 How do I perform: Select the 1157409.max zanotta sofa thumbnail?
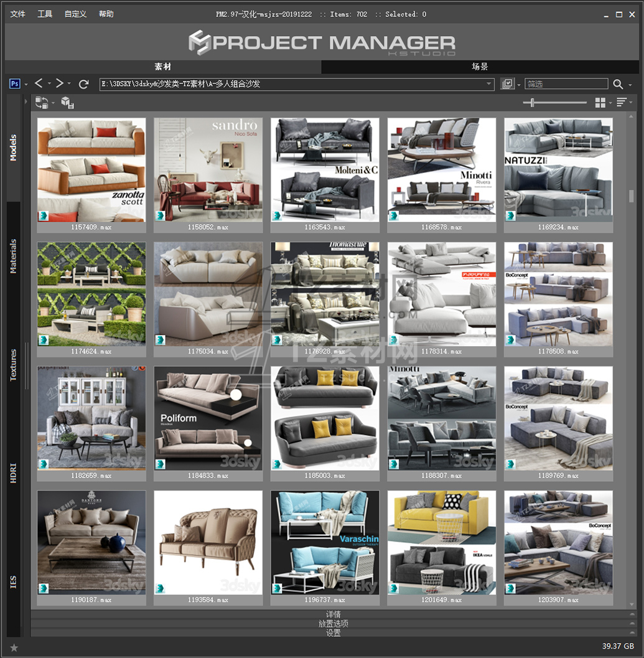91,170
